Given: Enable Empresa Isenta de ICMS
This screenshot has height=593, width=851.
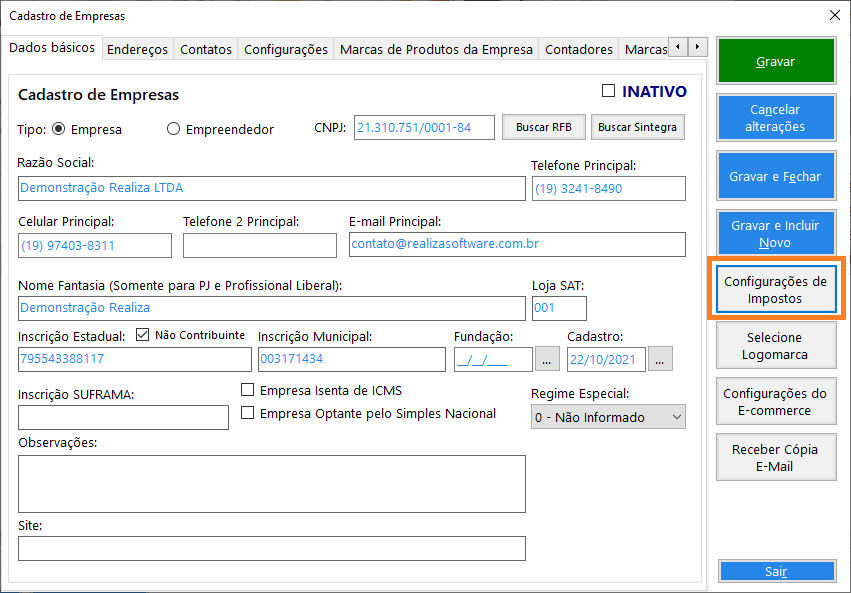Looking at the screenshot, I should pos(248,390).
